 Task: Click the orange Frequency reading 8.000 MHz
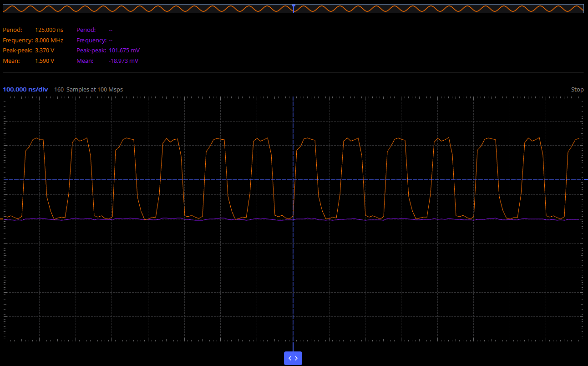pyautogui.click(x=49, y=41)
